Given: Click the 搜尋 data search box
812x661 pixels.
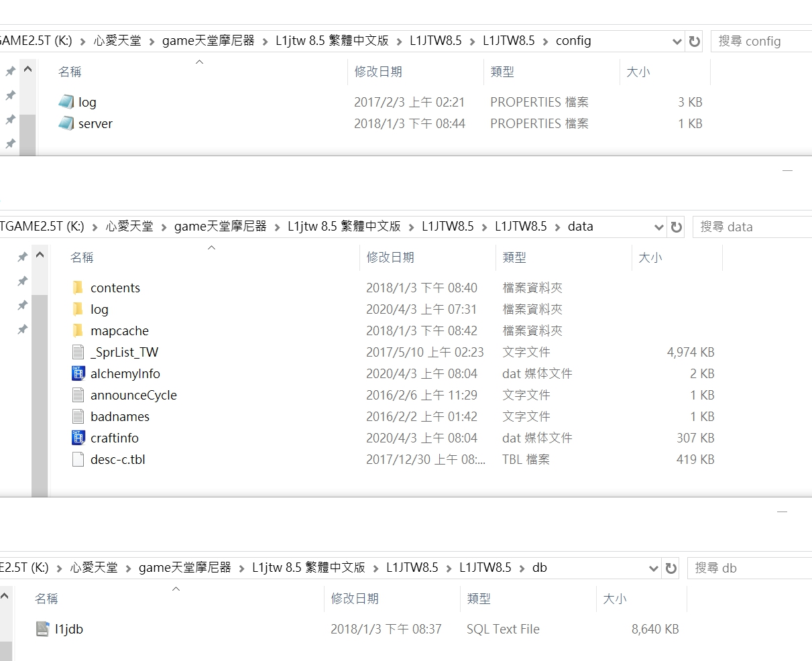Looking at the screenshot, I should pyautogui.click(x=752, y=227).
